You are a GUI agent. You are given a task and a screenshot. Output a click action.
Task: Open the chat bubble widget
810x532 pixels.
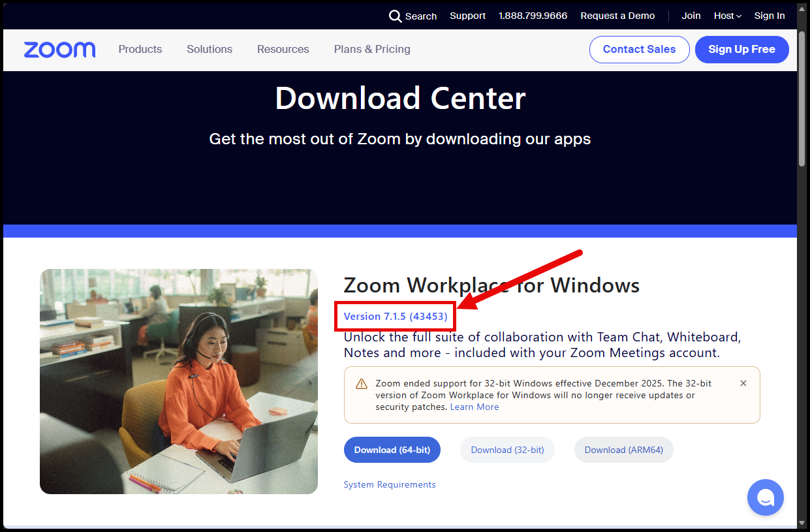pyautogui.click(x=765, y=497)
